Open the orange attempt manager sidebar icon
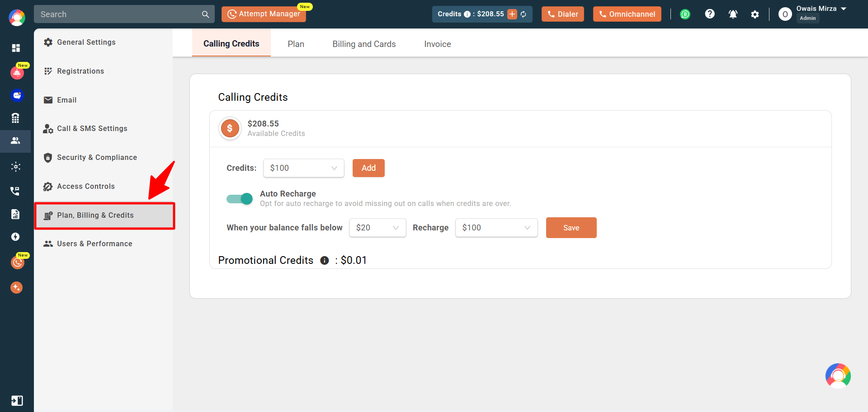This screenshot has height=412, width=868. tap(17, 262)
